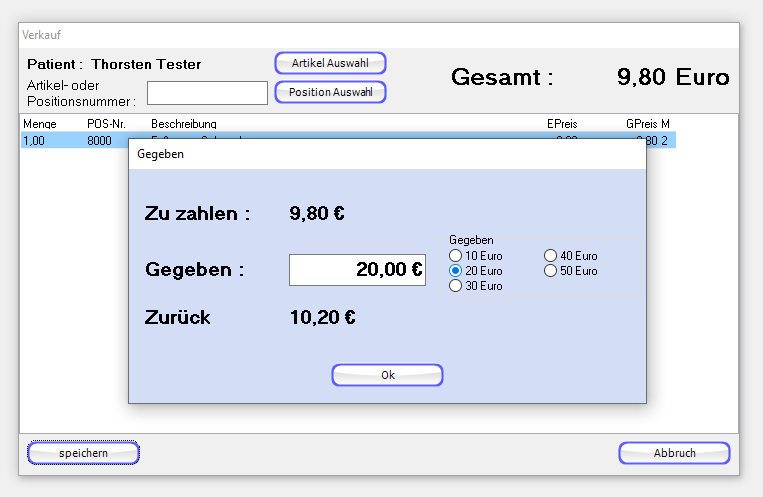
Task: Click the GPreis column header
Action: [641, 124]
